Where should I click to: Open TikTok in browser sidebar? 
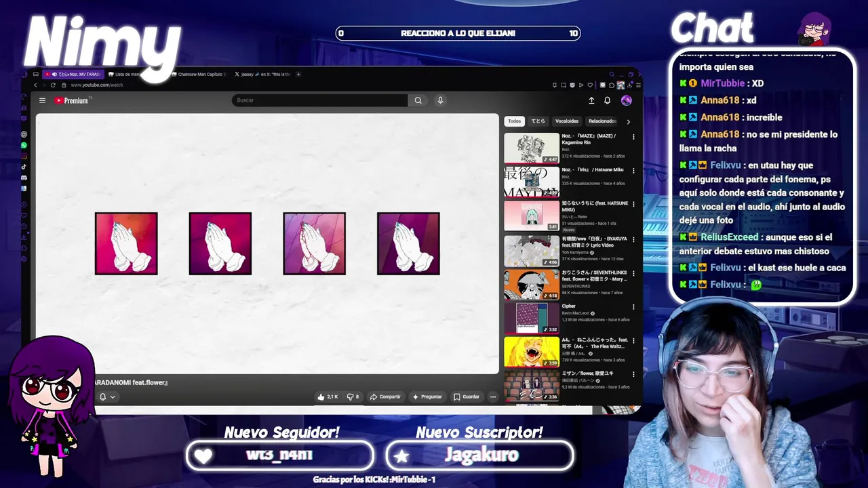pos(24,167)
